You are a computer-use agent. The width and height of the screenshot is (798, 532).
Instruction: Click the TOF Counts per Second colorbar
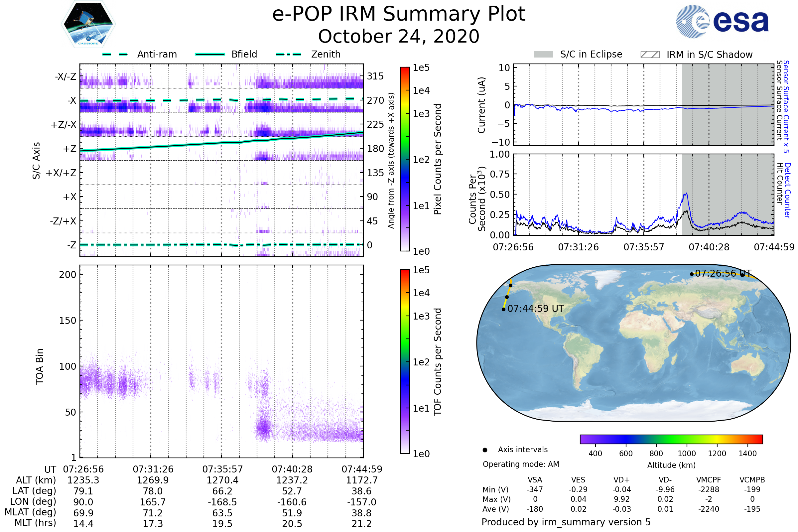[405, 362]
